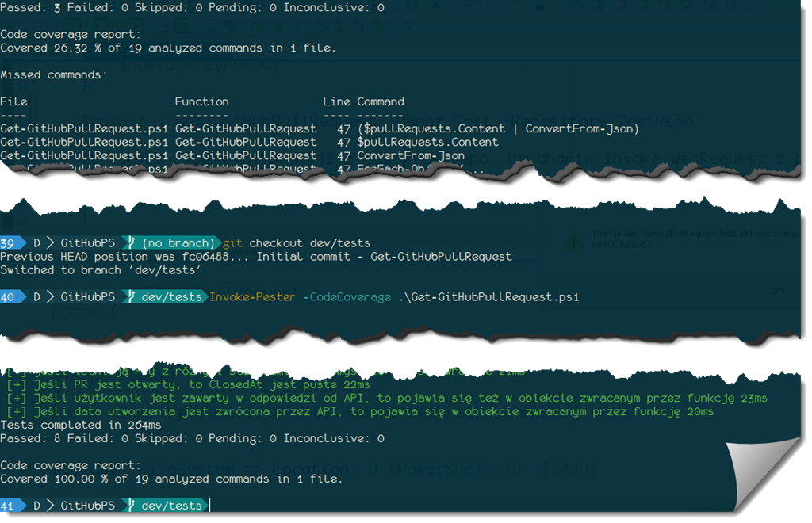Click the .\Get-GitHubPullRequest.ps1 path argument

488,297
